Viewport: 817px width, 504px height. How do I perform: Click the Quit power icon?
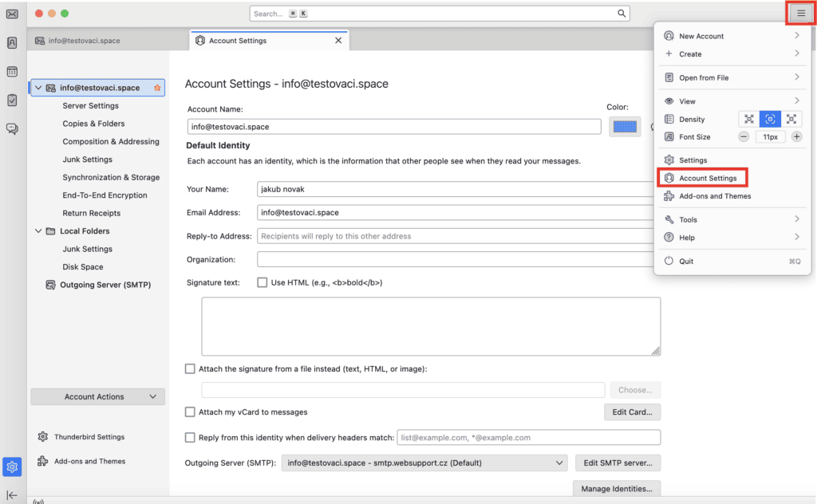tap(669, 261)
